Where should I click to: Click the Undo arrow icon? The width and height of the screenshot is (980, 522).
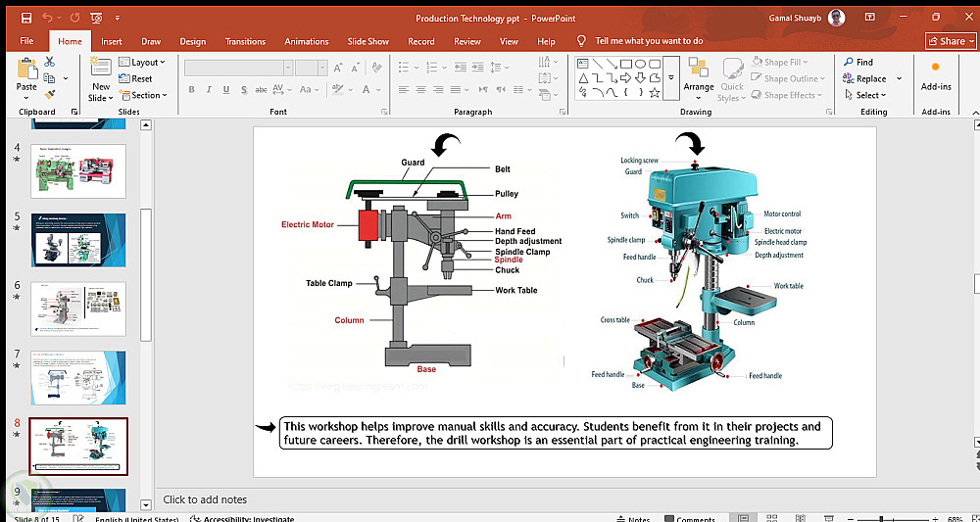[x=48, y=18]
